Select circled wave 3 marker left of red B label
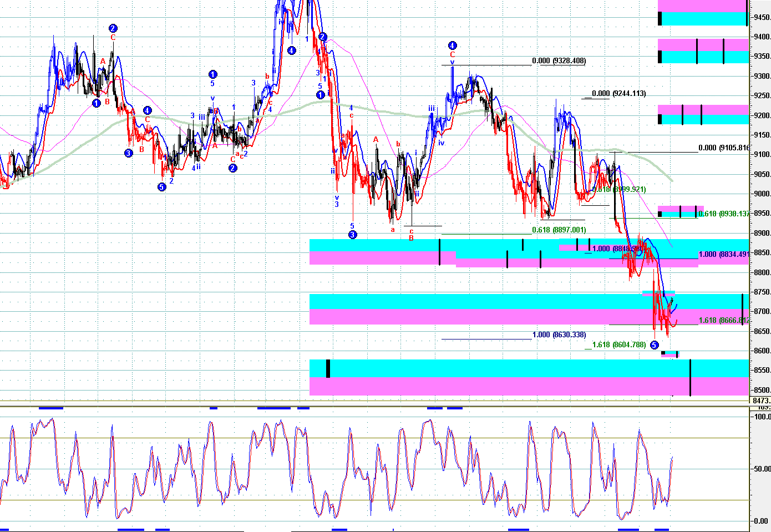 coord(129,153)
